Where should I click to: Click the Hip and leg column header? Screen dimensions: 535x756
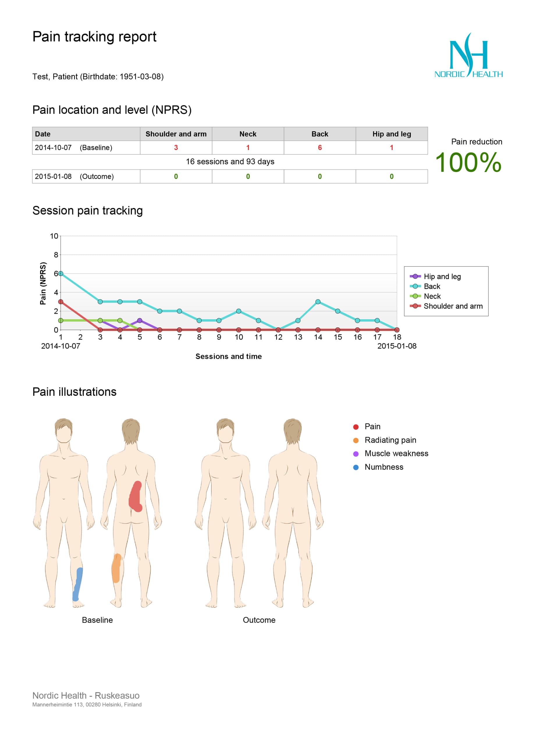[x=392, y=134]
